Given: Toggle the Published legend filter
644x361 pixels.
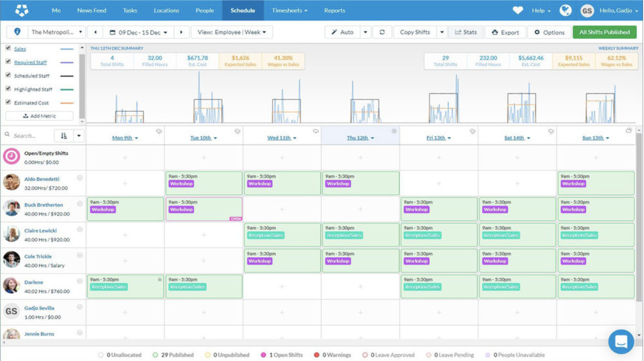Looking at the screenshot, I should [173, 355].
